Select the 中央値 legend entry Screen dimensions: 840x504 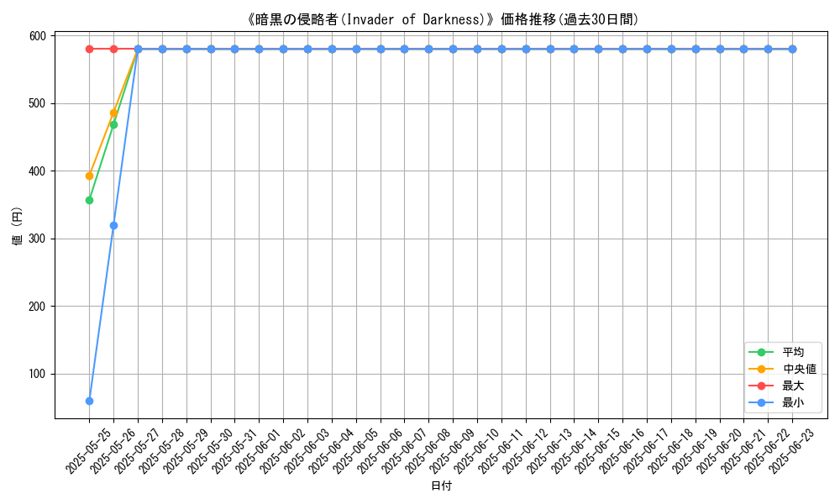pos(783,369)
